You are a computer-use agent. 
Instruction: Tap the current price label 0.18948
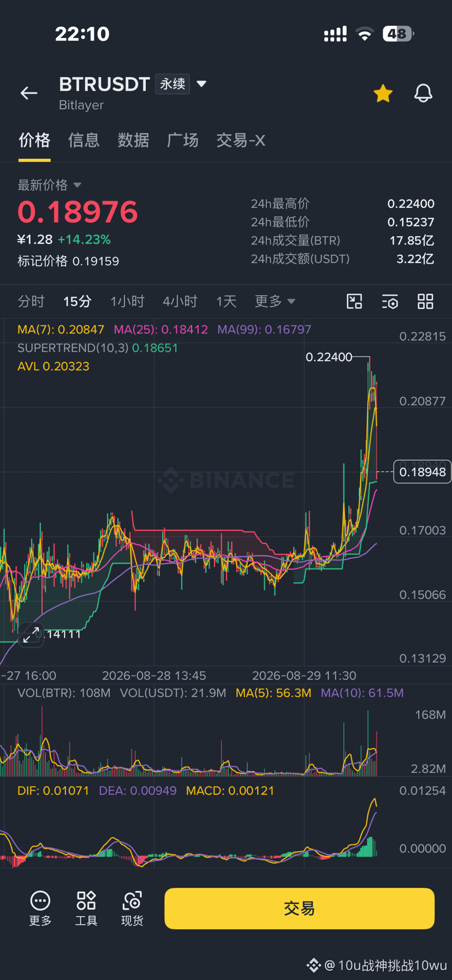tap(422, 472)
